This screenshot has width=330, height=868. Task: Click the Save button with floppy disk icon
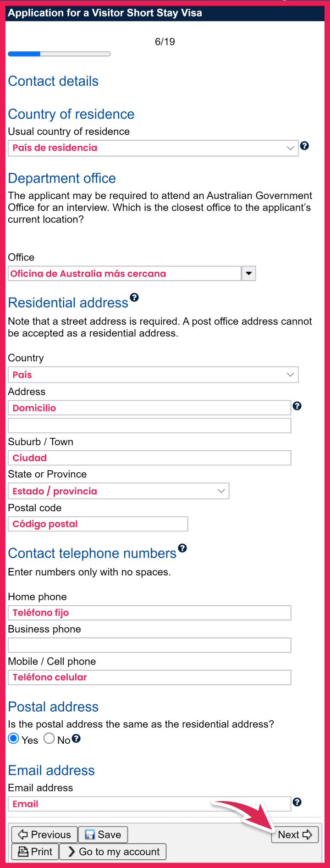pos(103,835)
